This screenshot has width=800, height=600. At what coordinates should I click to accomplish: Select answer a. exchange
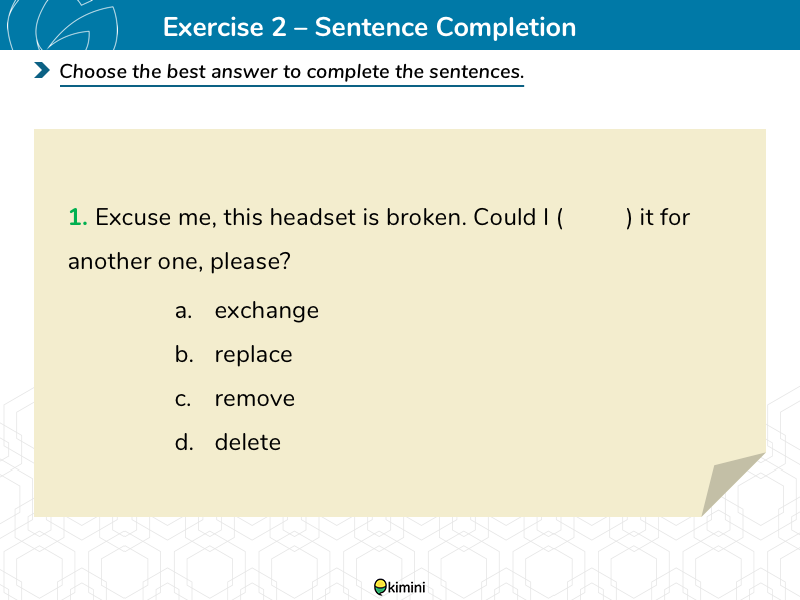click(246, 311)
